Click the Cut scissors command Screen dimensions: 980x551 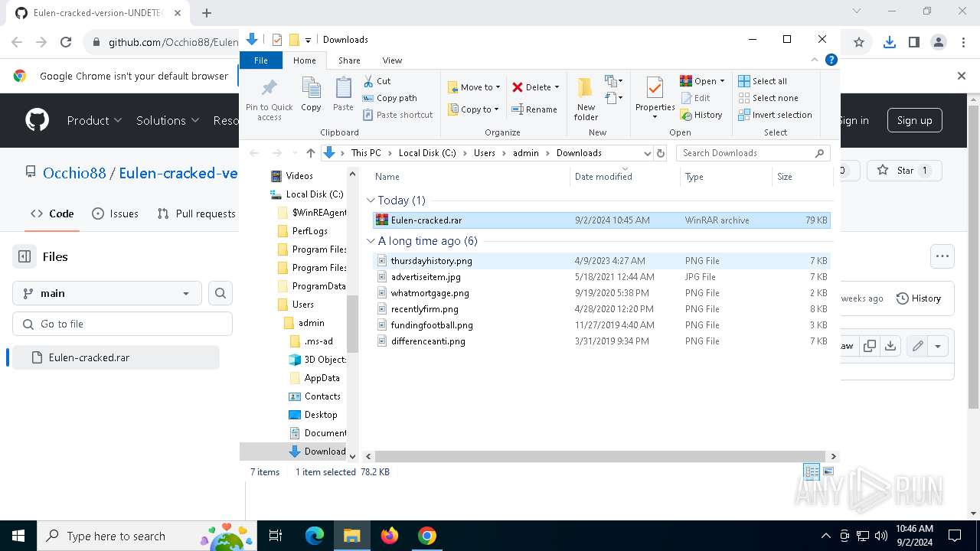(377, 81)
